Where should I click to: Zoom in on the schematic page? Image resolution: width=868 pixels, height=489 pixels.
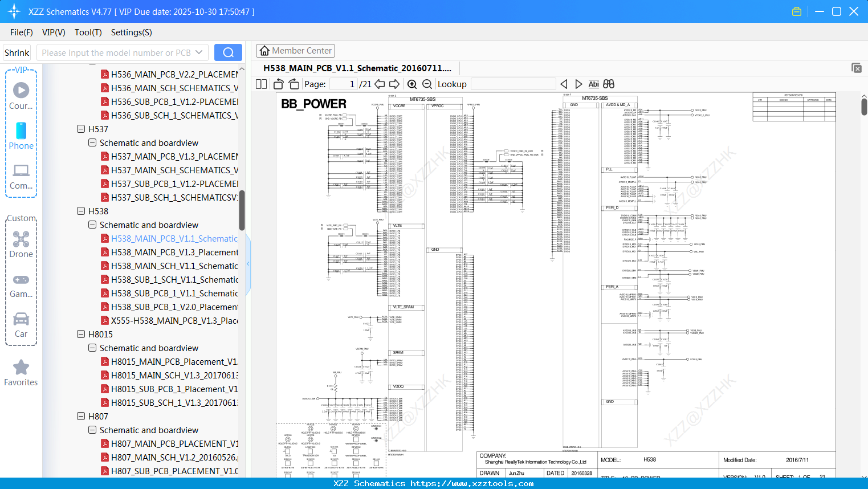411,84
